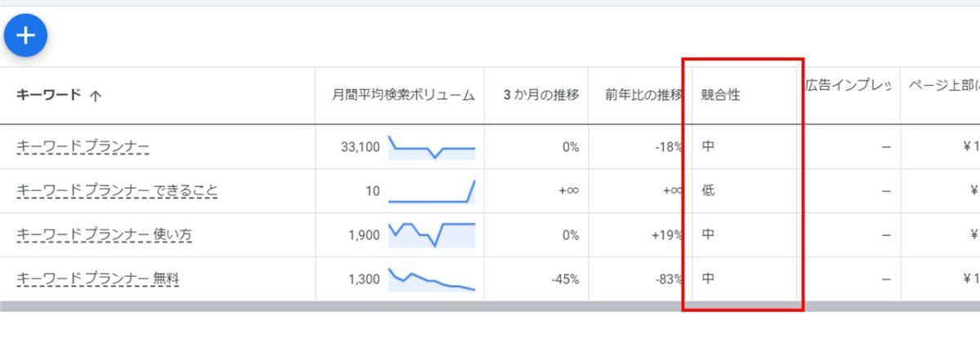980x361 pixels.
Task: Click the -45% three-month change cell
Action: pyautogui.click(x=564, y=279)
